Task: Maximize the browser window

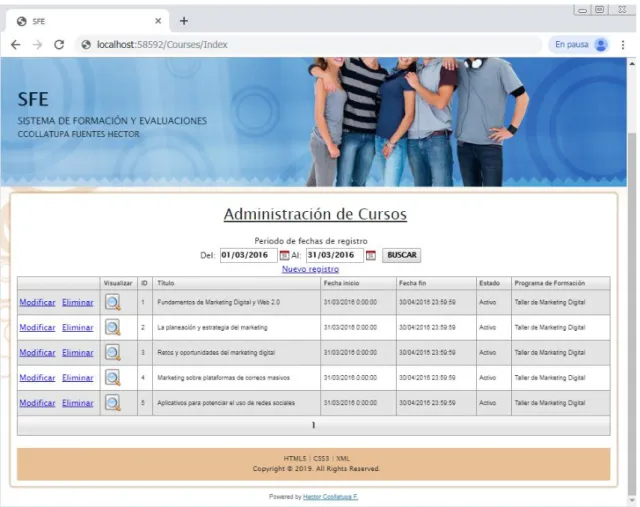Action: [599, 10]
